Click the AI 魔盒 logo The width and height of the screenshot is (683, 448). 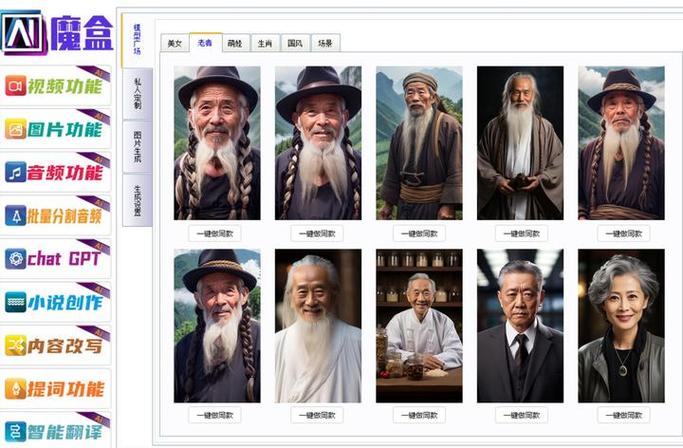click(57, 33)
